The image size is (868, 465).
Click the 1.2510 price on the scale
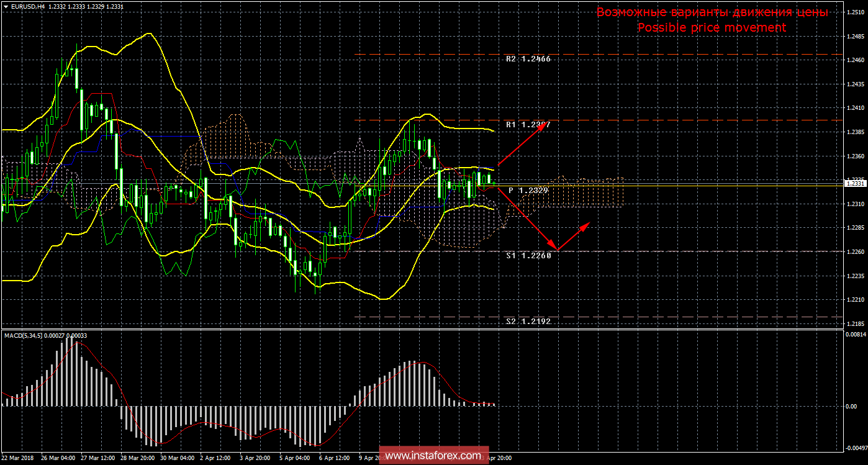(856, 12)
